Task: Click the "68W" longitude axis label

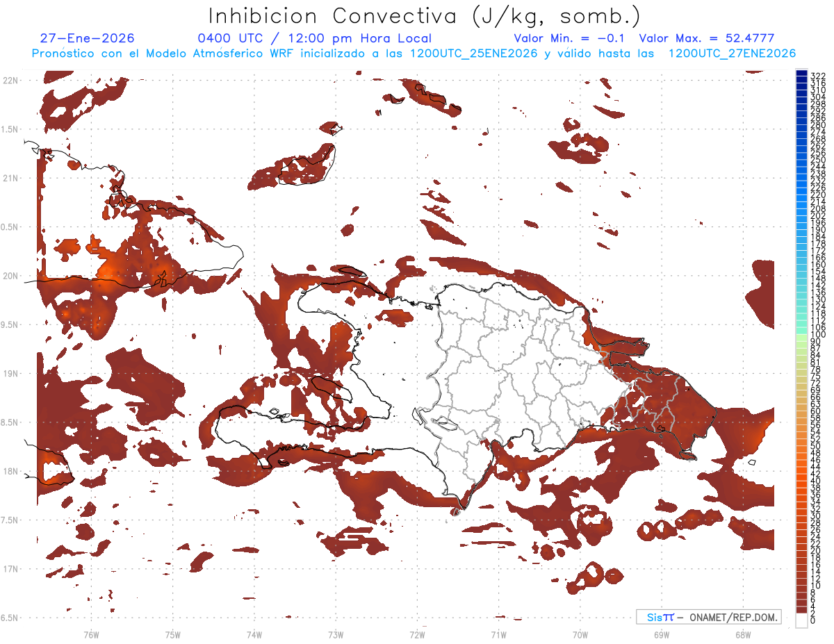Action: [x=743, y=634]
